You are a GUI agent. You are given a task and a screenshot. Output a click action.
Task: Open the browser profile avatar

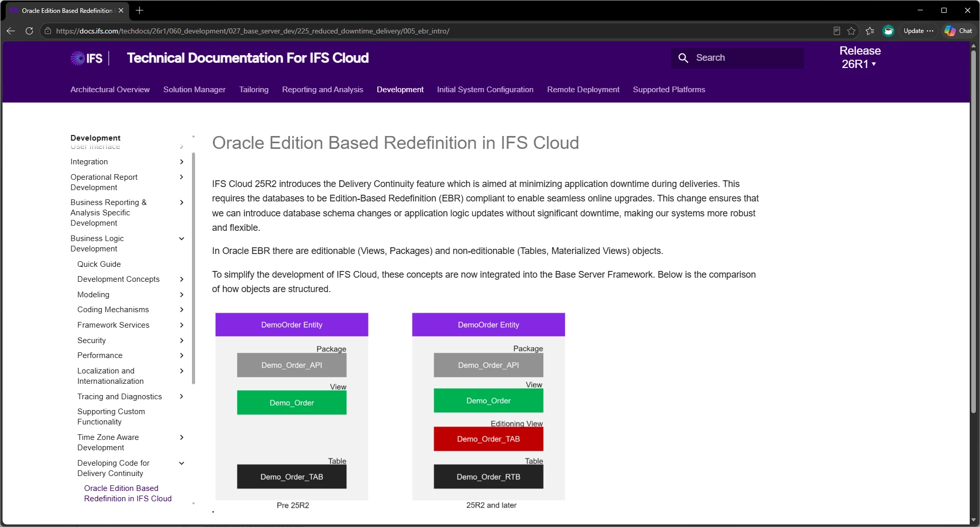point(888,31)
